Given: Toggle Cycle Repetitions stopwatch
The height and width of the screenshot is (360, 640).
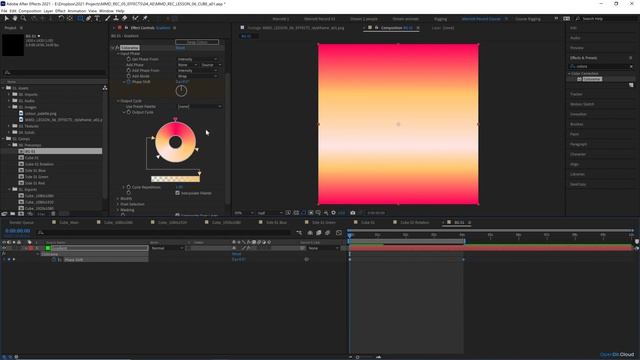Looking at the screenshot, I should 129,187.
